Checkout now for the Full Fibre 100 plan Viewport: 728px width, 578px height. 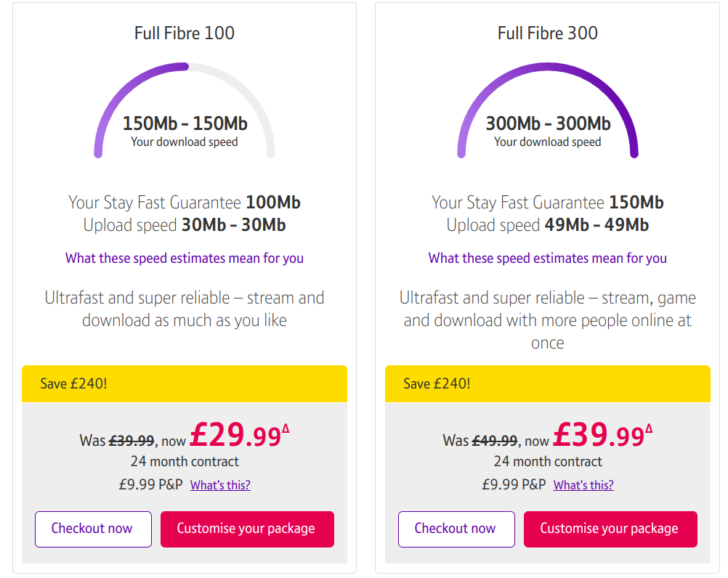pos(93,529)
